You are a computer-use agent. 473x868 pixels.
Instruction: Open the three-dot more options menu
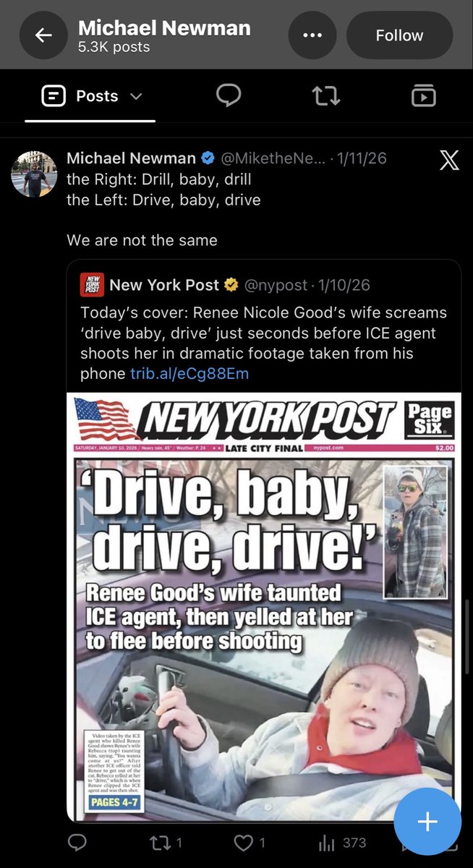click(312, 35)
